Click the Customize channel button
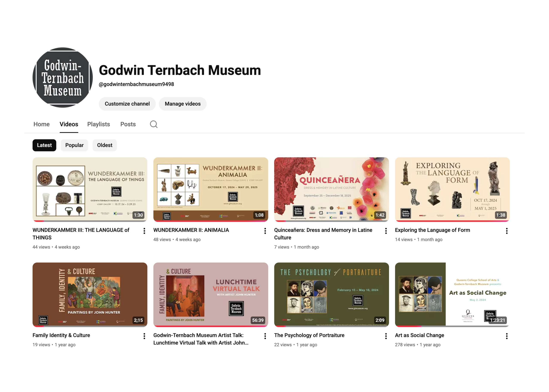The height and width of the screenshot is (392, 549). tap(127, 104)
